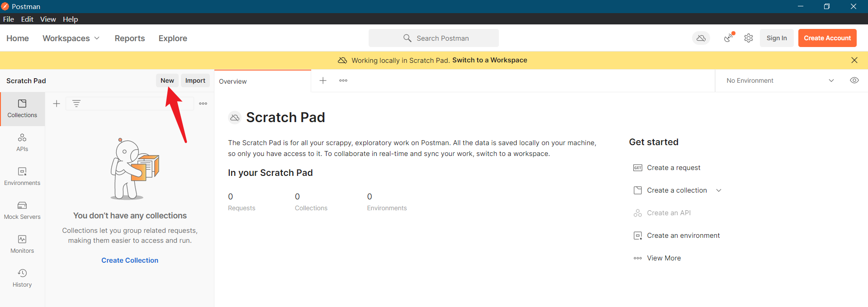This screenshot has height=307, width=868.
Task: Open the History sidebar section
Action: point(22,279)
